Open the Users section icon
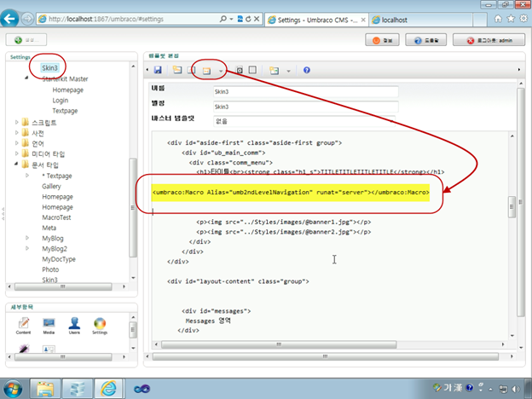The image size is (532, 399). point(74,326)
